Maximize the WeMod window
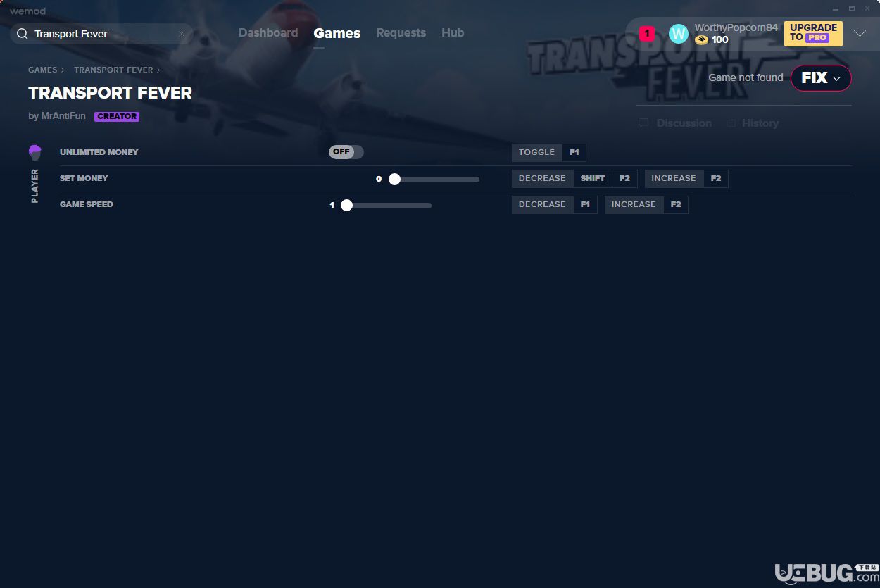The image size is (880, 588). 851,8
